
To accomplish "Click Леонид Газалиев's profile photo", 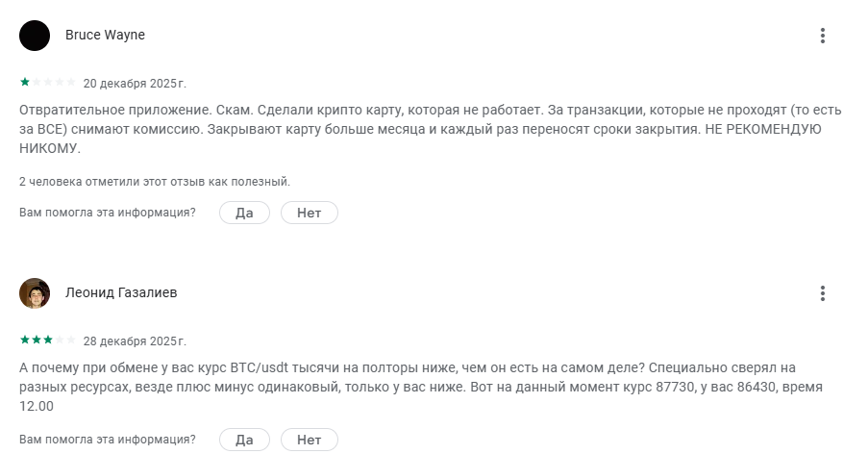I will (x=35, y=293).
